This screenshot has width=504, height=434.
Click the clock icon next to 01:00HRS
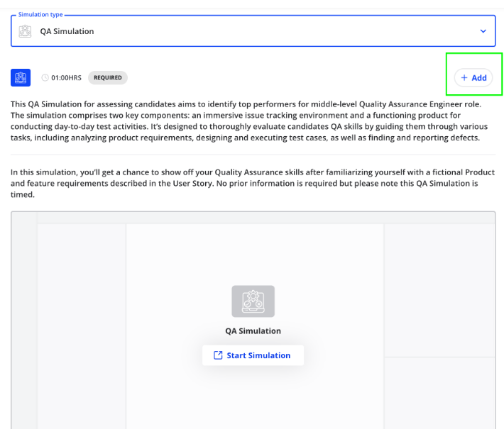pos(45,78)
